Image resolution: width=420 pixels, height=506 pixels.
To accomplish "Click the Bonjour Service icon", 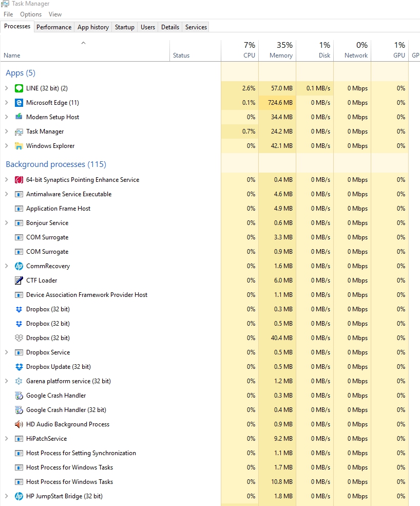I will click(x=19, y=223).
